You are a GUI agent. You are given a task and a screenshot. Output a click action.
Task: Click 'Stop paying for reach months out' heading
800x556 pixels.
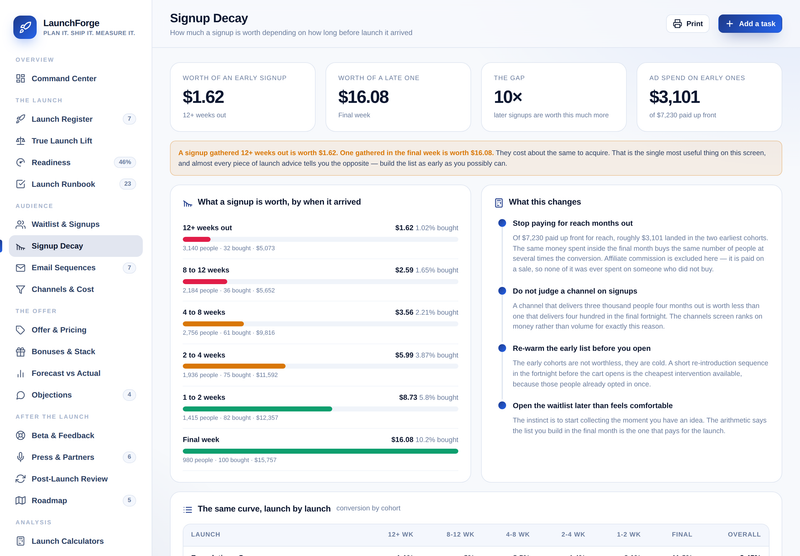[572, 223]
